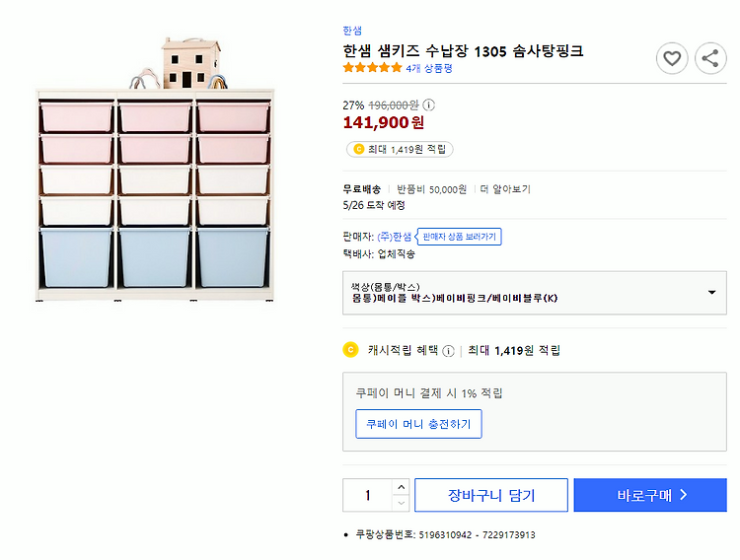This screenshot has width=740, height=560.
Task: Click the 판매자 상품 보러가기 button
Action: [460, 237]
